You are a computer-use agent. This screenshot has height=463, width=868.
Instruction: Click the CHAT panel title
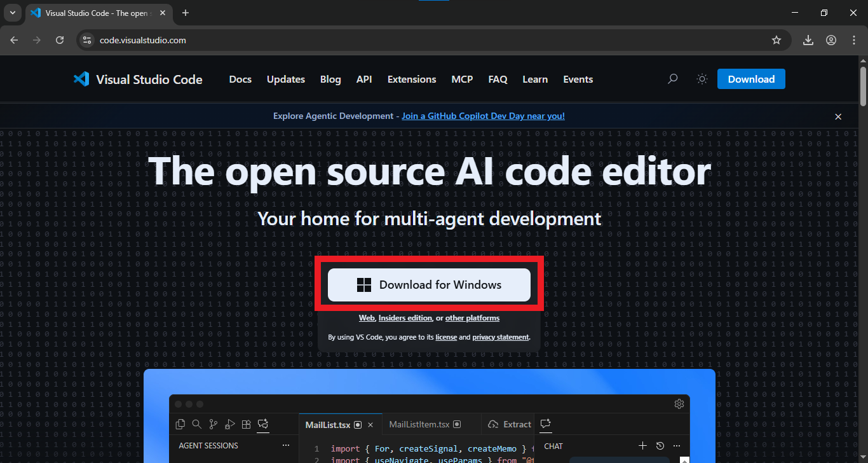(x=553, y=446)
